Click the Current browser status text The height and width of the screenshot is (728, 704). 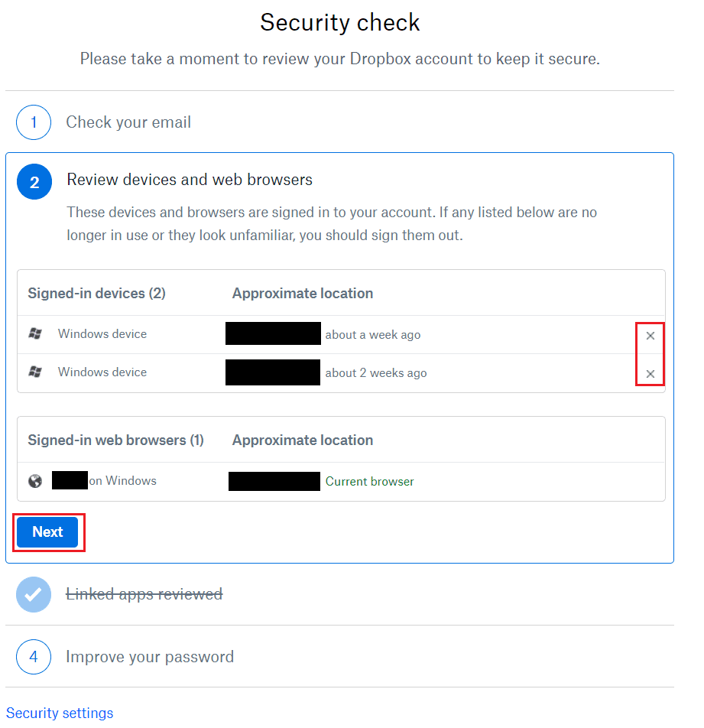tap(369, 482)
